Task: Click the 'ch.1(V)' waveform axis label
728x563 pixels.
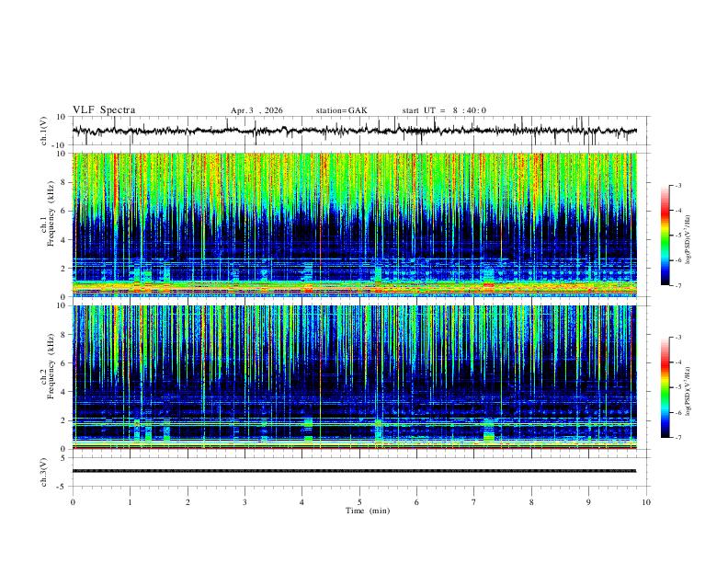Action: [x=44, y=131]
